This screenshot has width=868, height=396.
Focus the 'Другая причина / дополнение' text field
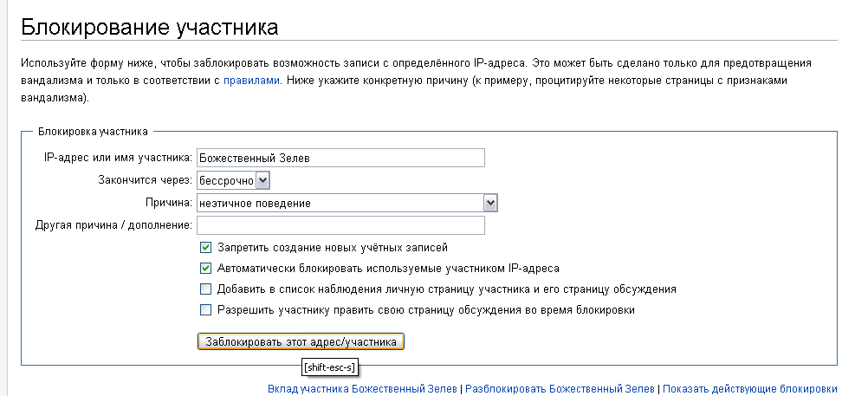340,225
